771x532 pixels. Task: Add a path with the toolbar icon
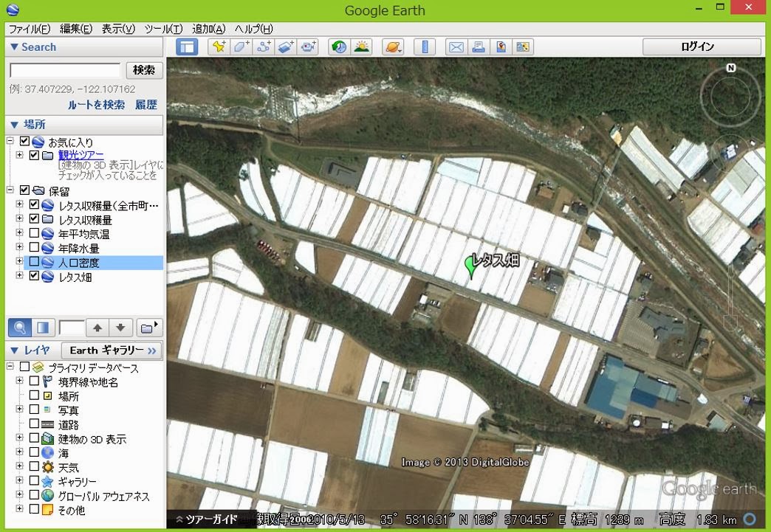pos(264,47)
